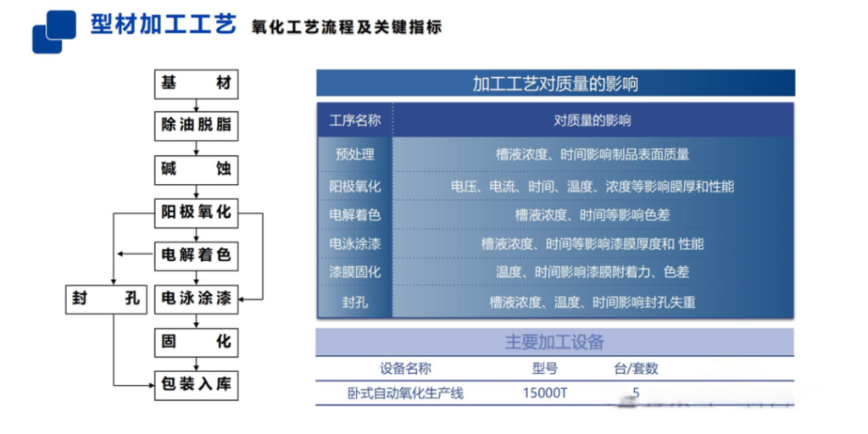This screenshot has height=434, width=868.
Task: Click the 卧式自动氧化生产线 cell
Action: point(406,394)
